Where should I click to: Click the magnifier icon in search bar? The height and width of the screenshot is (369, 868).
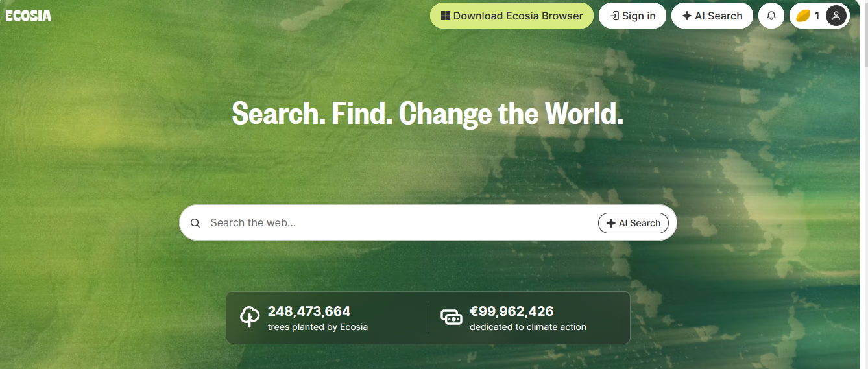coord(195,223)
